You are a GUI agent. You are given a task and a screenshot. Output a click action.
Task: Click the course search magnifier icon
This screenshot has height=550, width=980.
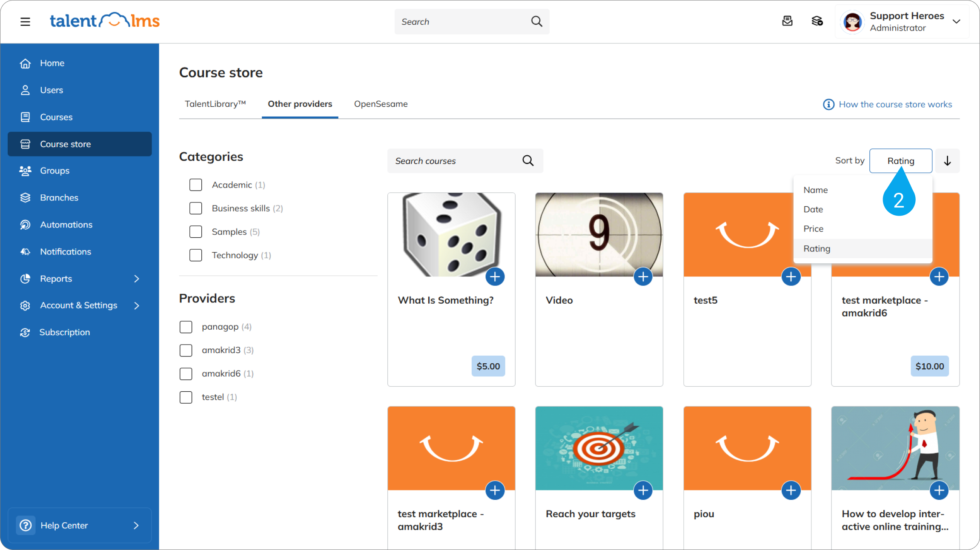[x=528, y=160]
